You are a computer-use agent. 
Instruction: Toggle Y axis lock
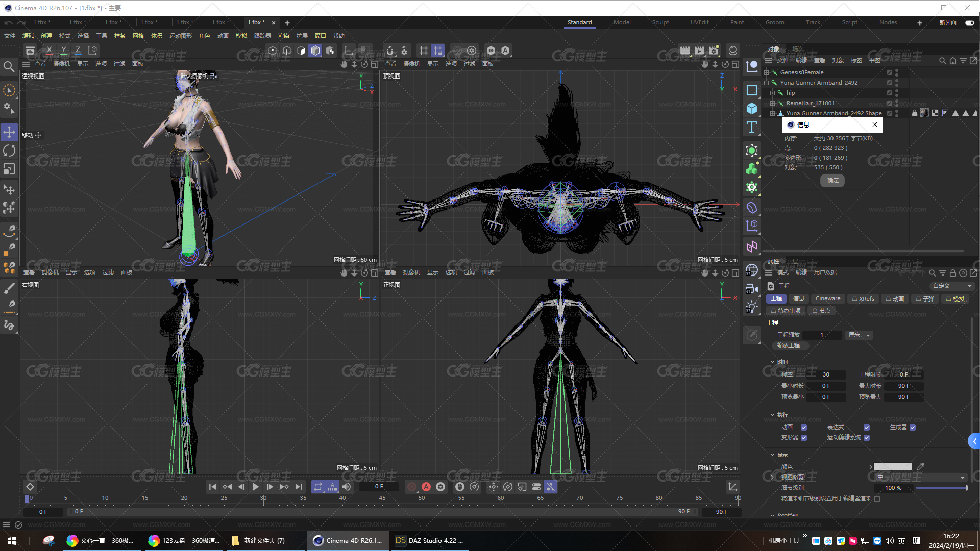point(63,51)
